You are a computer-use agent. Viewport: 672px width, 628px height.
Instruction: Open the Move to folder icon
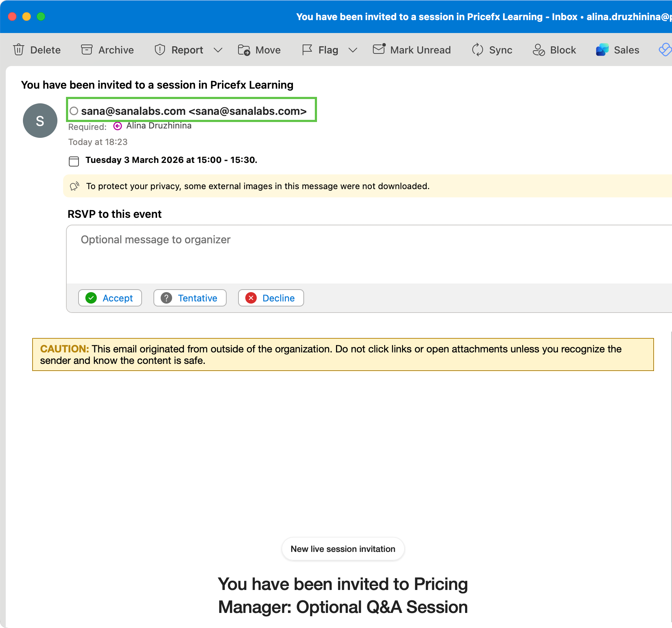click(x=244, y=50)
